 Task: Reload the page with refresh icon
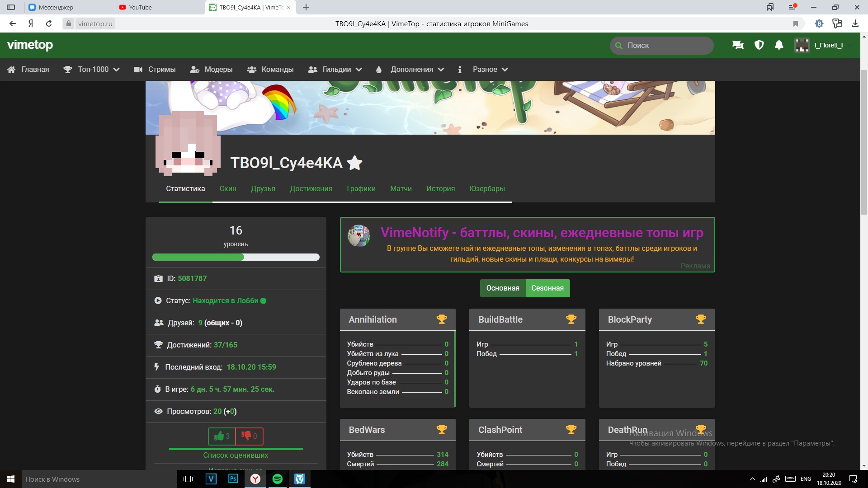49,23
